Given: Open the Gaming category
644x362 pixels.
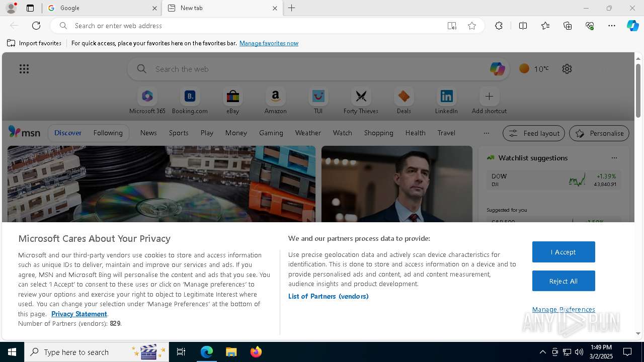Looking at the screenshot, I should coord(271,133).
